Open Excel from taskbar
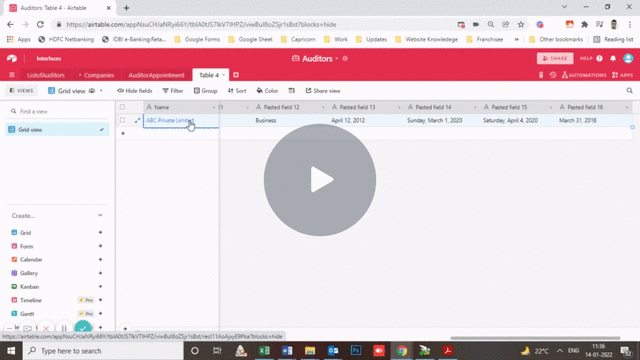 (264, 351)
